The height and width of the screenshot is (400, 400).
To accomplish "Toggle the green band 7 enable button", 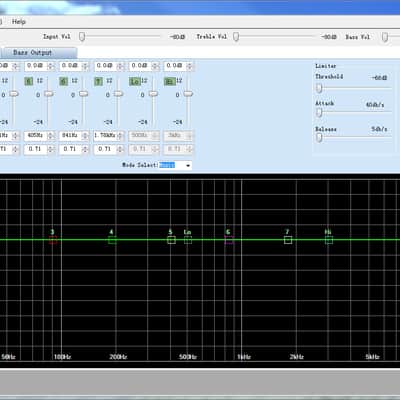I will 98,81.
